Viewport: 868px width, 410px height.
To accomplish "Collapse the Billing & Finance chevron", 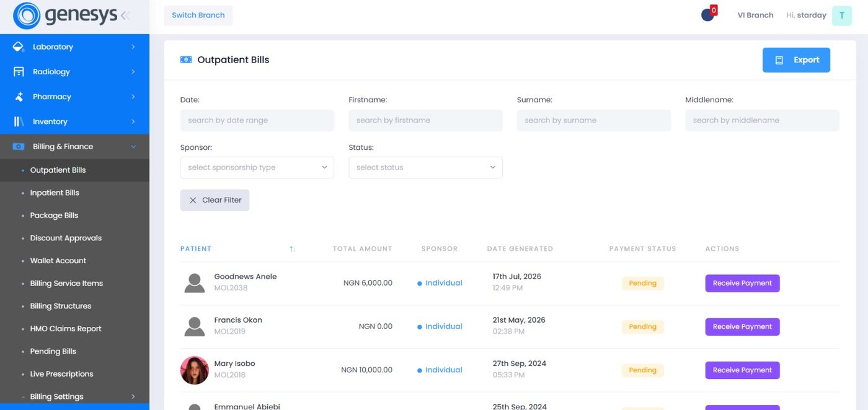I will (x=133, y=147).
